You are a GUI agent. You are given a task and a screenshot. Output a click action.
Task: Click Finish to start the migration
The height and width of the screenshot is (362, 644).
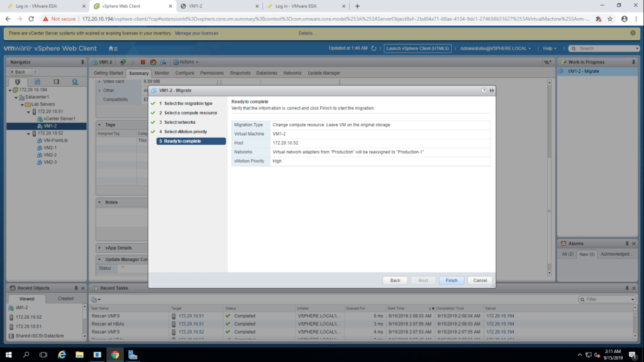(x=452, y=280)
